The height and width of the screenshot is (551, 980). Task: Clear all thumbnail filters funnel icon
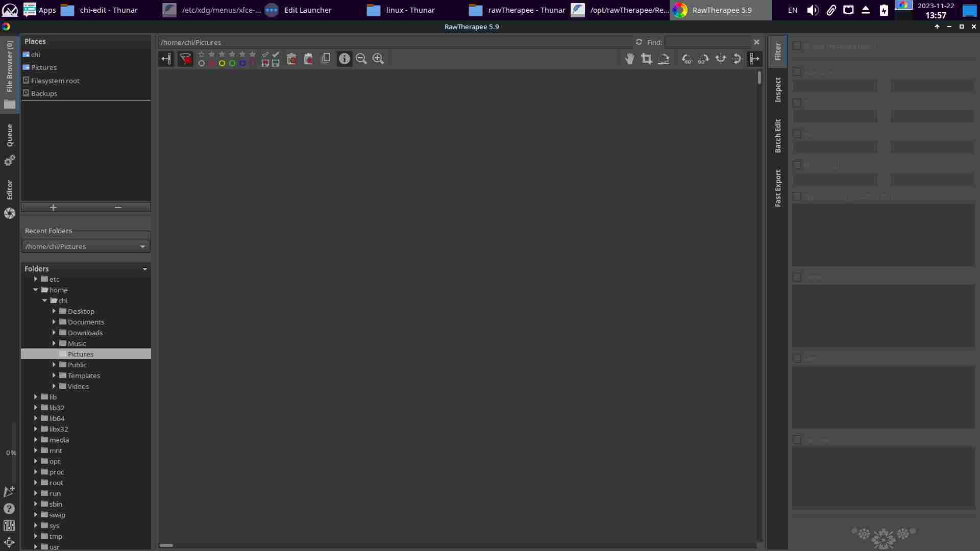185,59
